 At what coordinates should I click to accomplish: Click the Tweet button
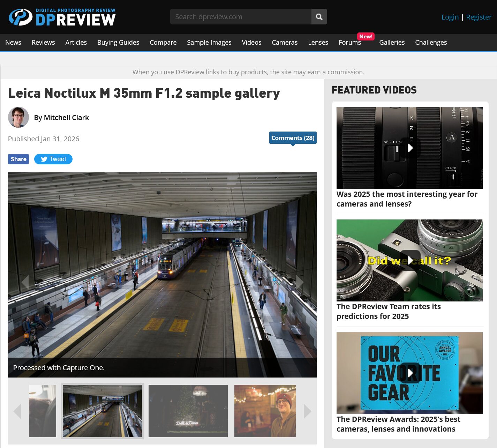click(x=53, y=159)
